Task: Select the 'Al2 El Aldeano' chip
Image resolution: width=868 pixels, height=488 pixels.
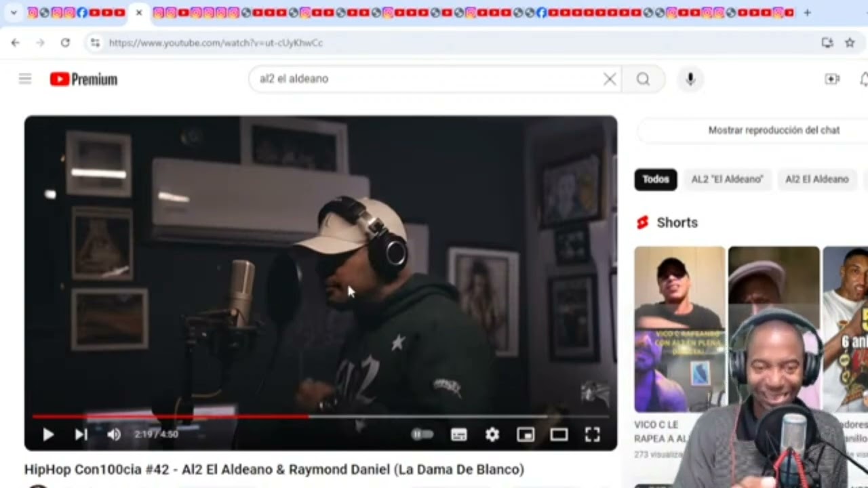Action: [x=816, y=180]
